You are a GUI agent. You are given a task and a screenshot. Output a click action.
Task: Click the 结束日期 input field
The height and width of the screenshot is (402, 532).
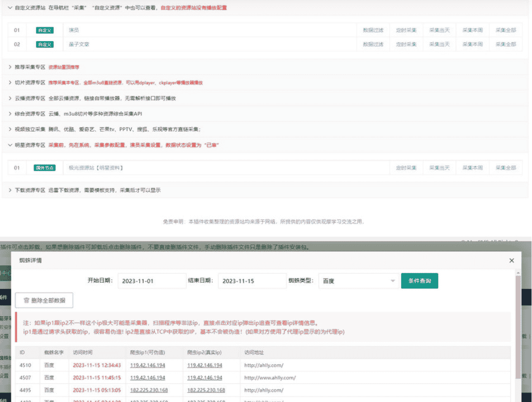[252, 281]
